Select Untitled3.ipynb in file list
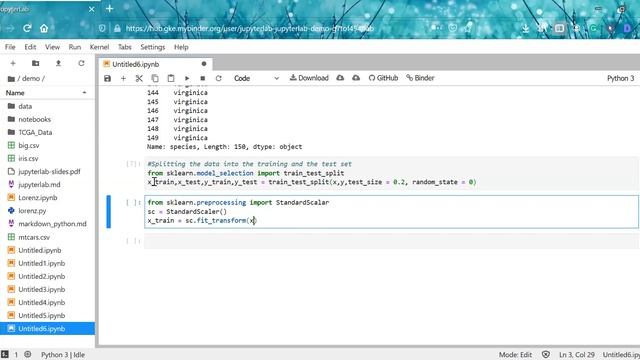 click(47, 289)
